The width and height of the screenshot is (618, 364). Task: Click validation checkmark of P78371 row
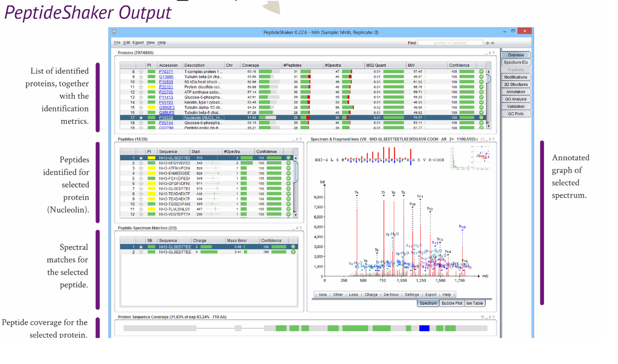click(x=481, y=72)
